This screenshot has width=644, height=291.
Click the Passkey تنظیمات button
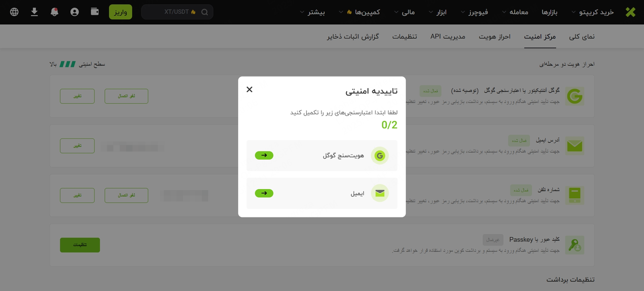click(x=80, y=245)
